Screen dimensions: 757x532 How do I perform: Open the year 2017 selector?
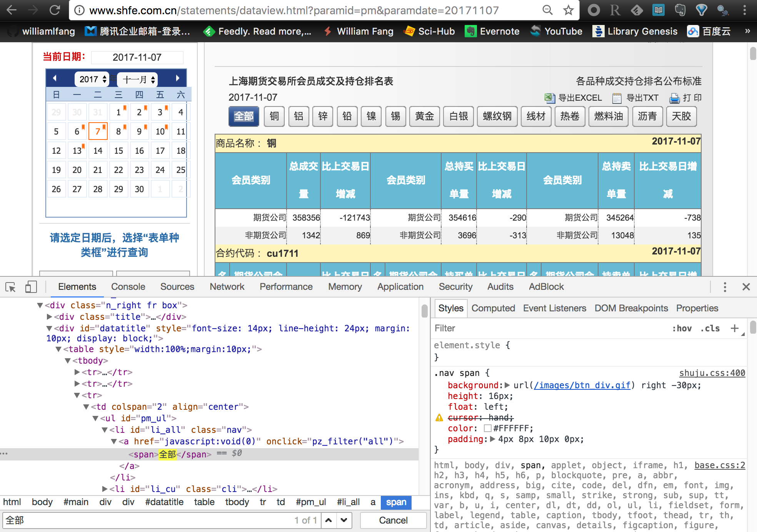pos(92,79)
